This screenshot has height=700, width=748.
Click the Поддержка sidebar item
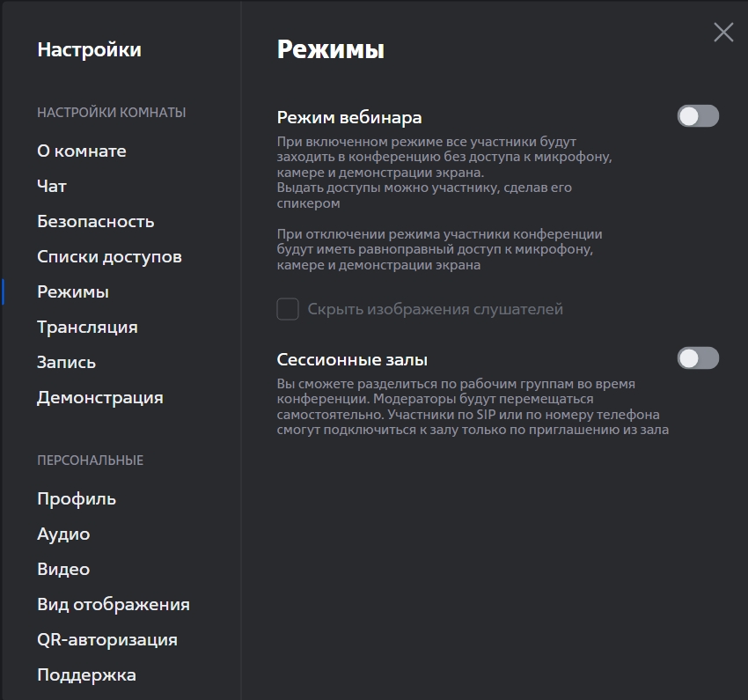pyautogui.click(x=86, y=675)
